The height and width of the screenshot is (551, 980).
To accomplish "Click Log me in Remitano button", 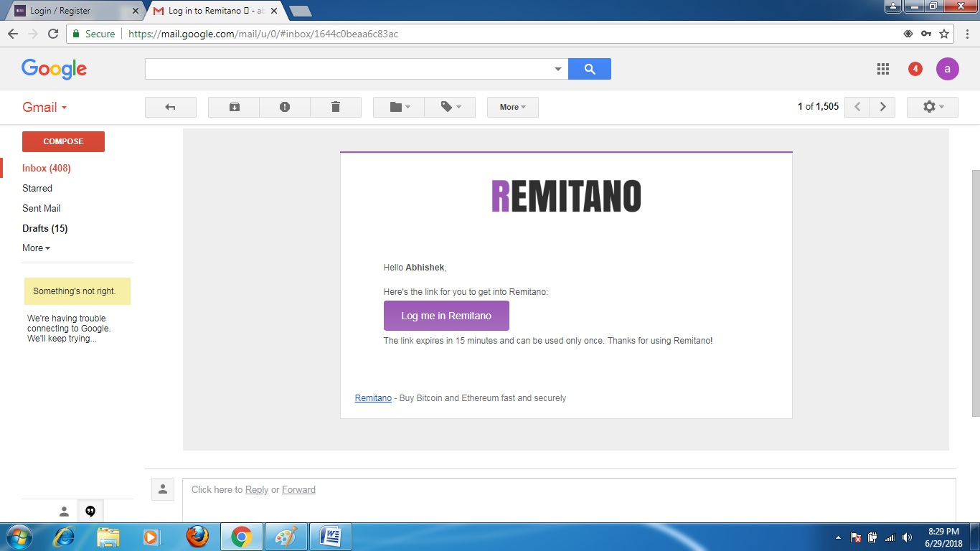I will [x=446, y=316].
